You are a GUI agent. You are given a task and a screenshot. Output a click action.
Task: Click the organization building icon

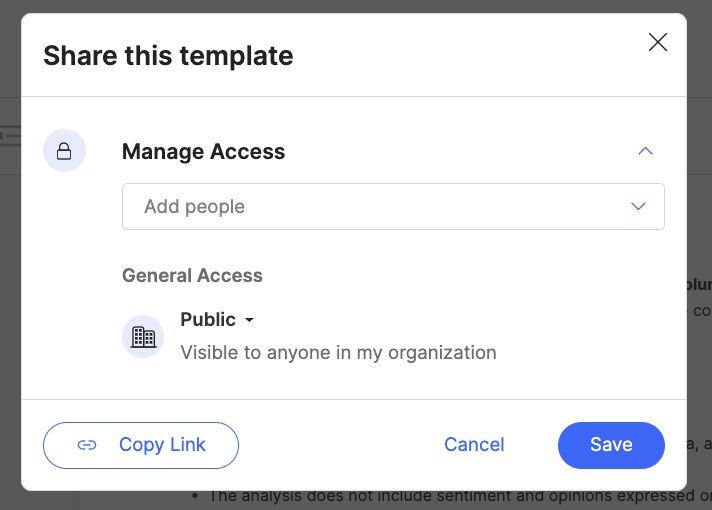coord(143,337)
